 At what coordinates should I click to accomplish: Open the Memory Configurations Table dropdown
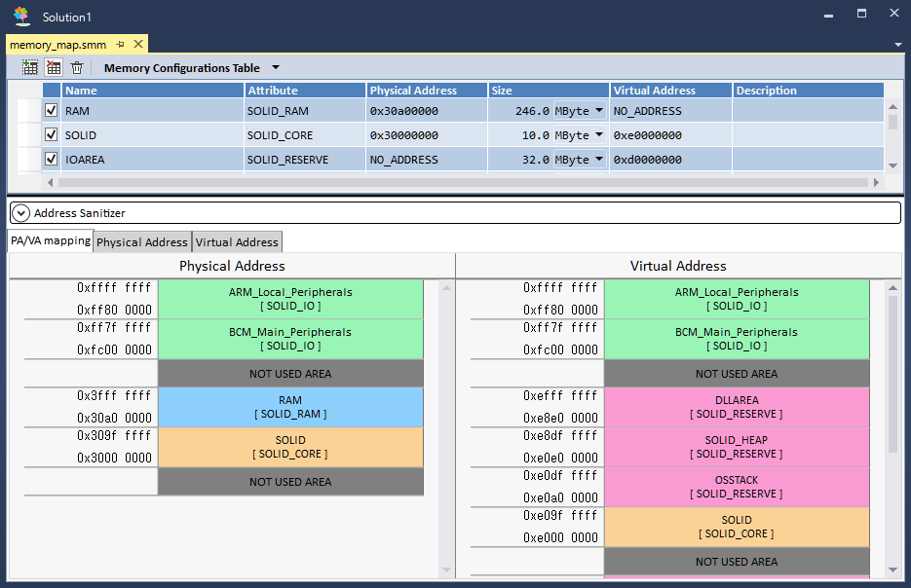[x=275, y=68]
